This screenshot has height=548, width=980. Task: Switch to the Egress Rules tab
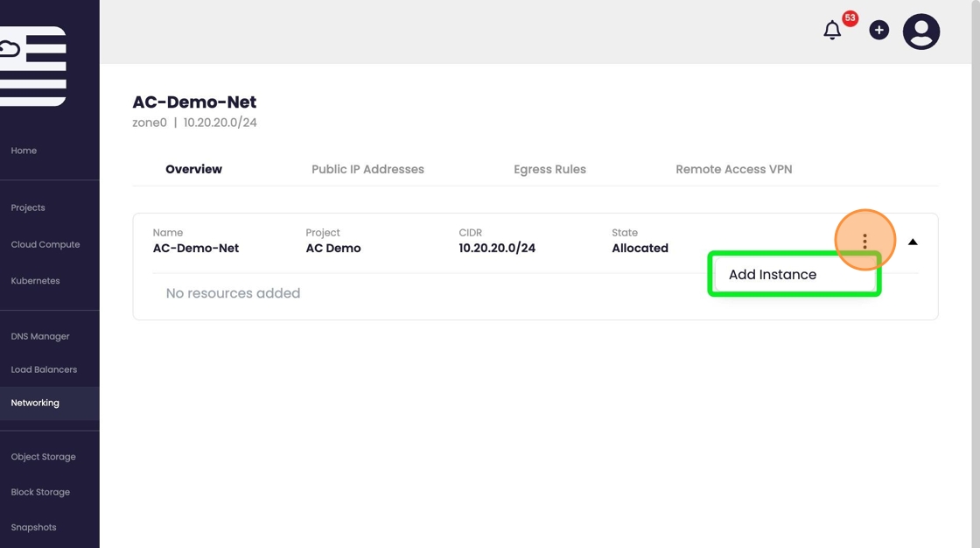pos(549,169)
